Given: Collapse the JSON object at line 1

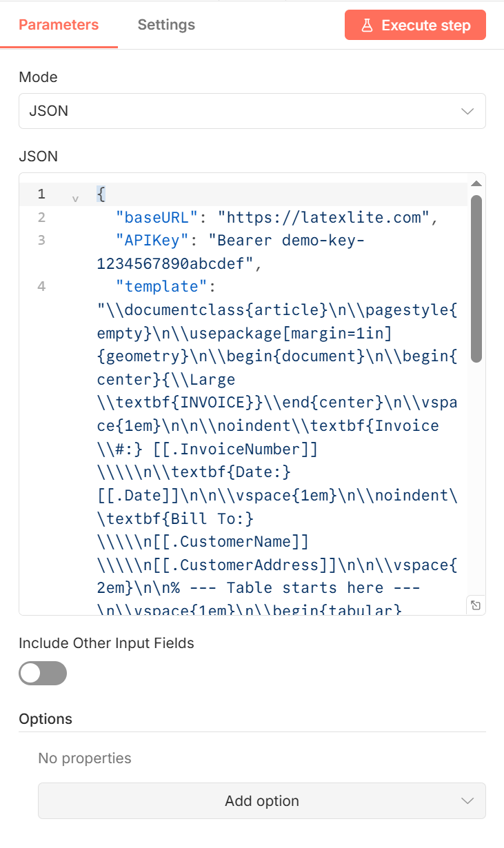Looking at the screenshot, I should [75, 199].
